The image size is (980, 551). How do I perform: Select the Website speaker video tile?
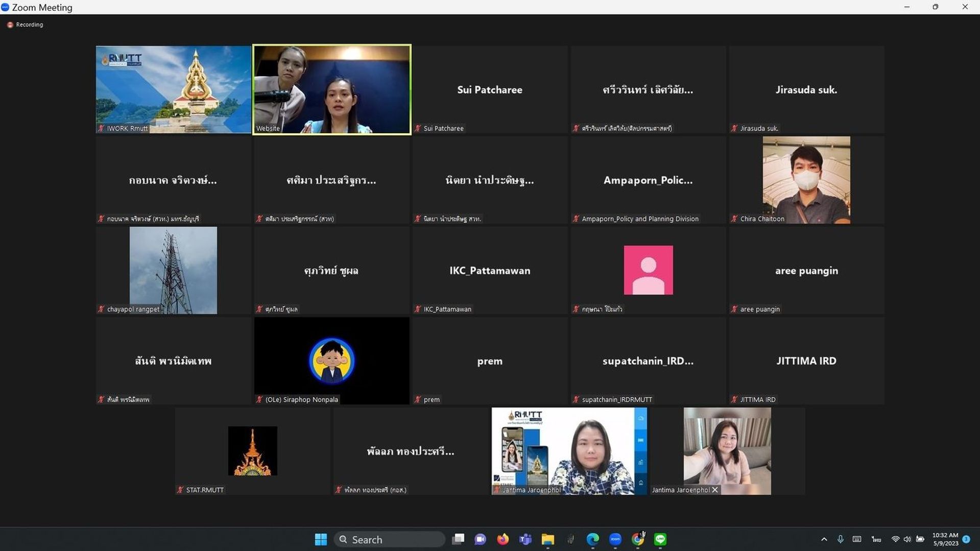tap(332, 89)
